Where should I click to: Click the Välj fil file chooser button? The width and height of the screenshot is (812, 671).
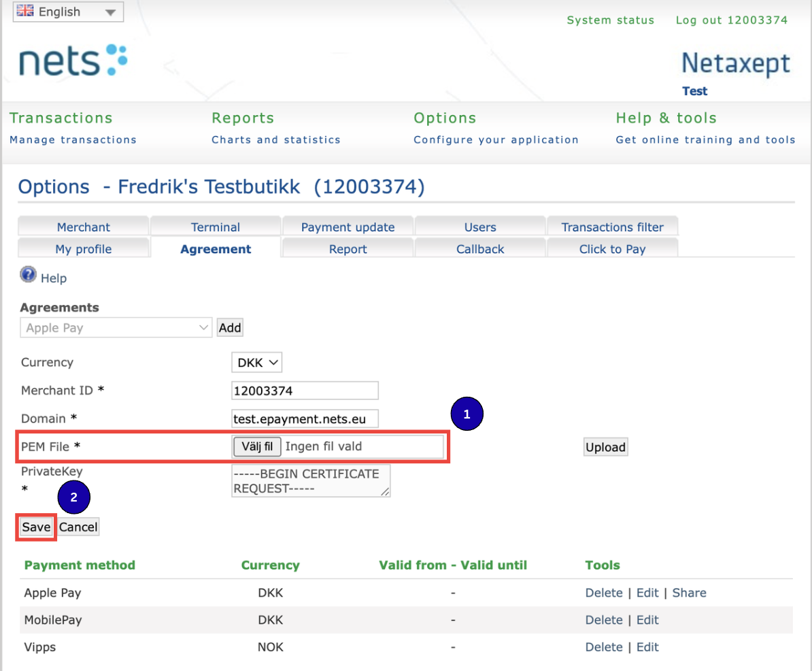(x=257, y=446)
